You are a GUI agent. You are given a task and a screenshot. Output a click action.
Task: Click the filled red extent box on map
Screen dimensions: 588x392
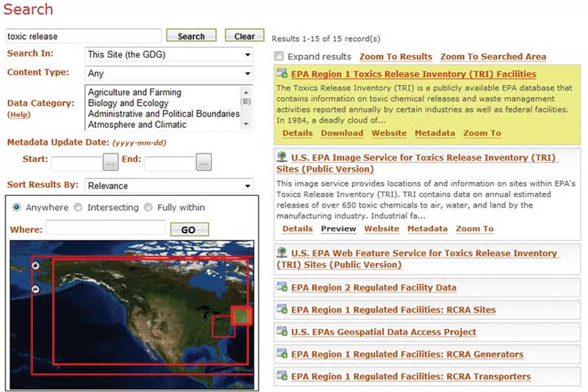click(241, 315)
